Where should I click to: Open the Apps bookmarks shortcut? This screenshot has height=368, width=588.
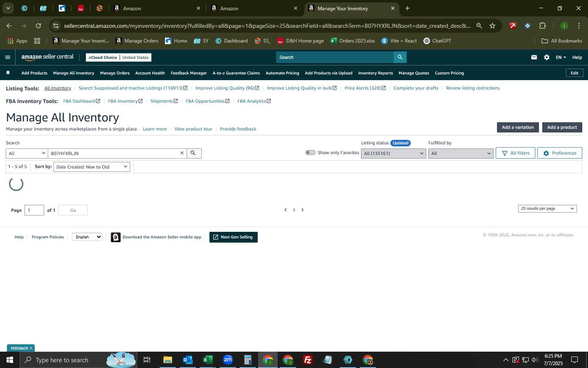tap(18, 41)
